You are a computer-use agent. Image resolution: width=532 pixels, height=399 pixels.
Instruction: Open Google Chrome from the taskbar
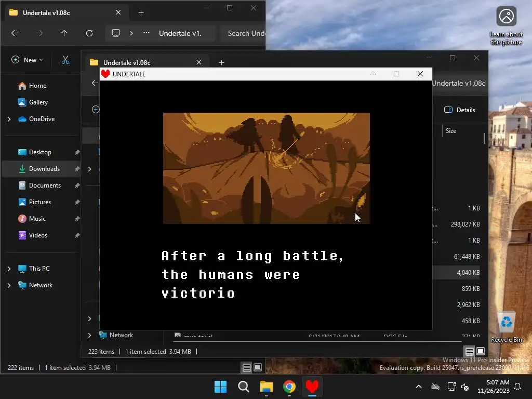(289, 387)
